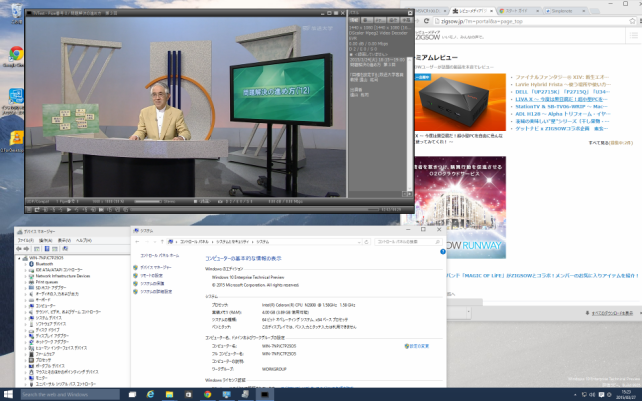Expand the Network Infrastructure Devices node
Image resolution: width=642 pixels, height=401 pixels.
coord(25,276)
